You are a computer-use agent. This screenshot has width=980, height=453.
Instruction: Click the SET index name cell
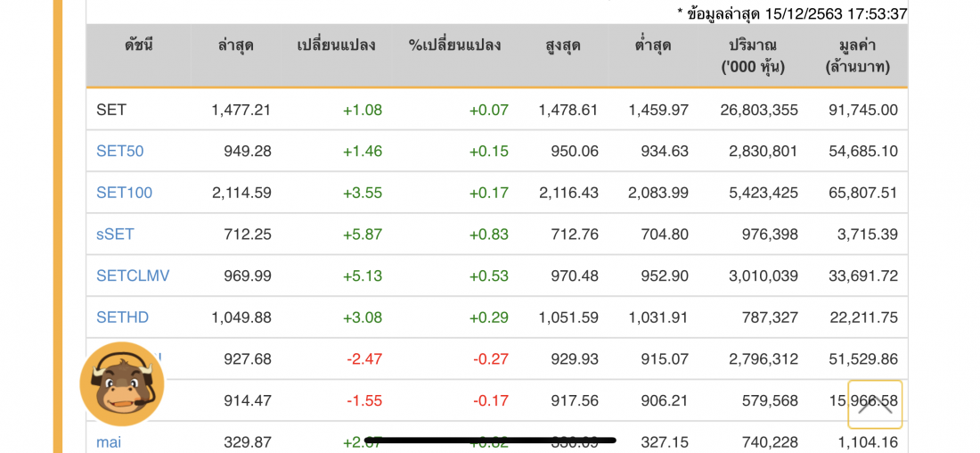pos(111,110)
